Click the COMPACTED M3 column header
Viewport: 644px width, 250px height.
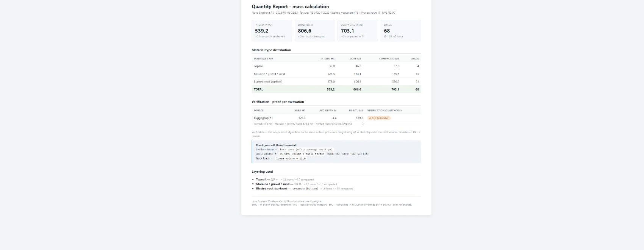point(389,59)
